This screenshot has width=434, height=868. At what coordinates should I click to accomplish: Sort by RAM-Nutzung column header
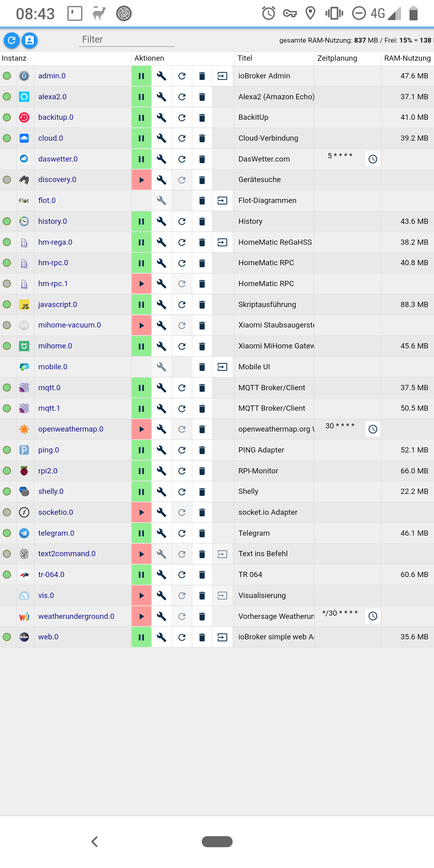(x=407, y=58)
